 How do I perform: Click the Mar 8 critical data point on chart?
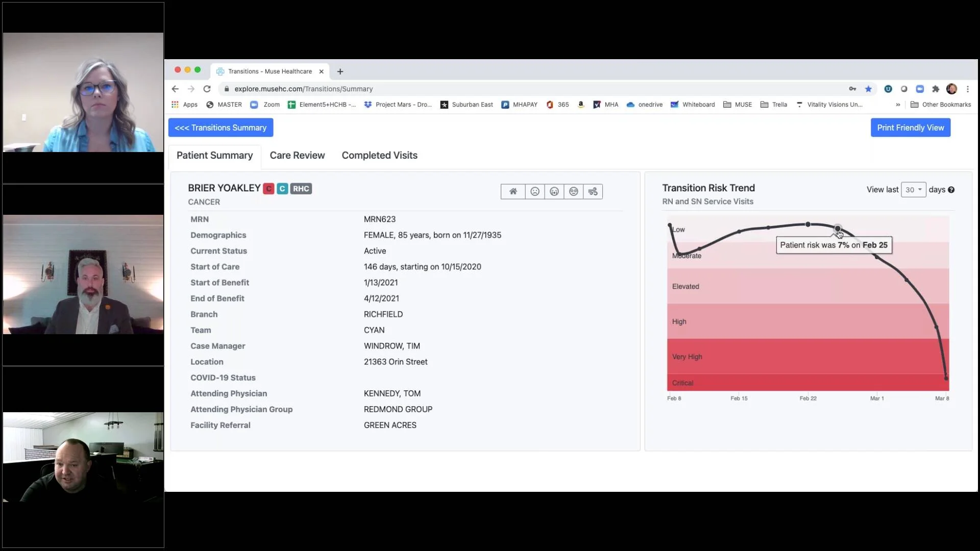click(x=946, y=378)
